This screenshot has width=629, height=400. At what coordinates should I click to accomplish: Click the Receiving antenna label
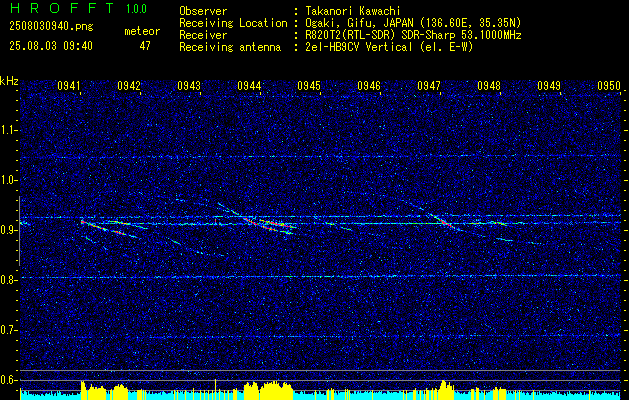point(230,47)
